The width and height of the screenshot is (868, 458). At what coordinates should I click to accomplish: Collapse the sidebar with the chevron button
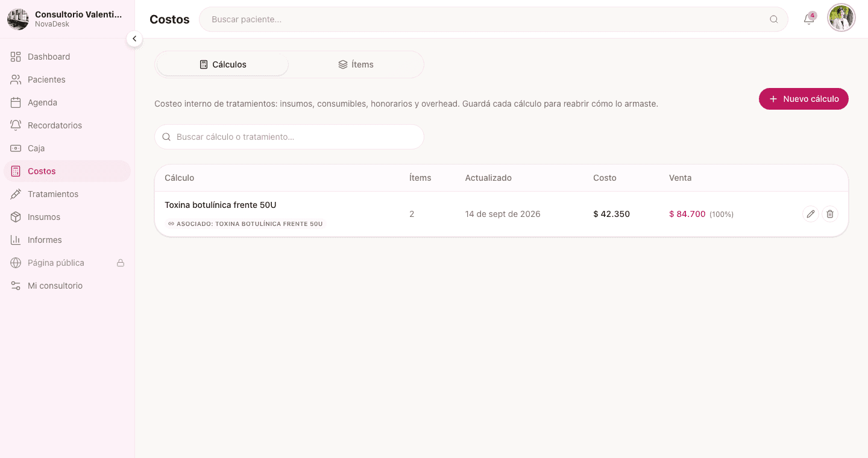coord(134,39)
